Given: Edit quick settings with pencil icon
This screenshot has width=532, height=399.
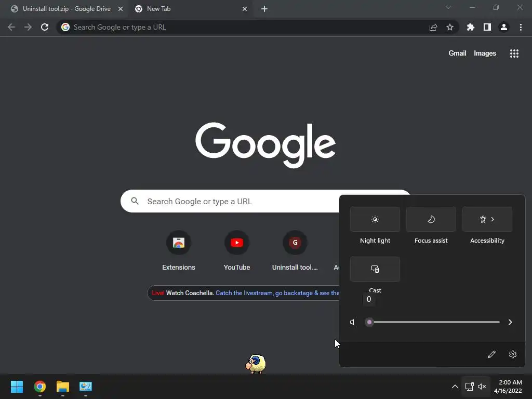Looking at the screenshot, I should (x=491, y=354).
